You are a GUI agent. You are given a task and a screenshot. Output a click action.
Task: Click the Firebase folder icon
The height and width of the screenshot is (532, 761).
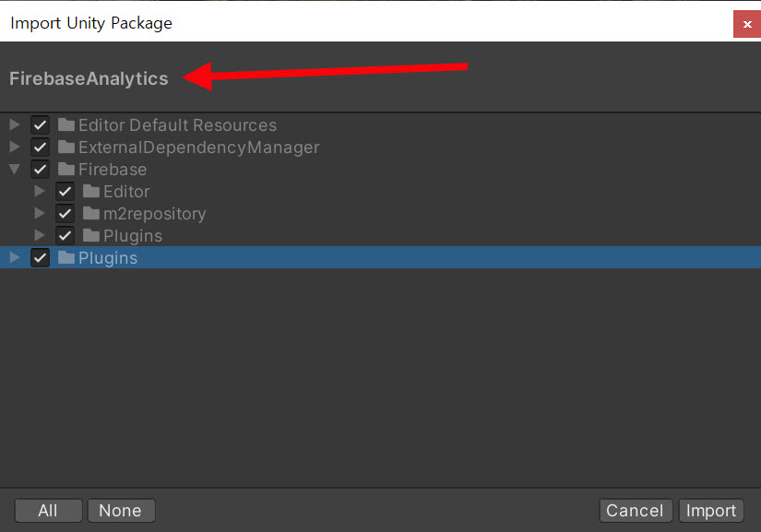coord(66,170)
